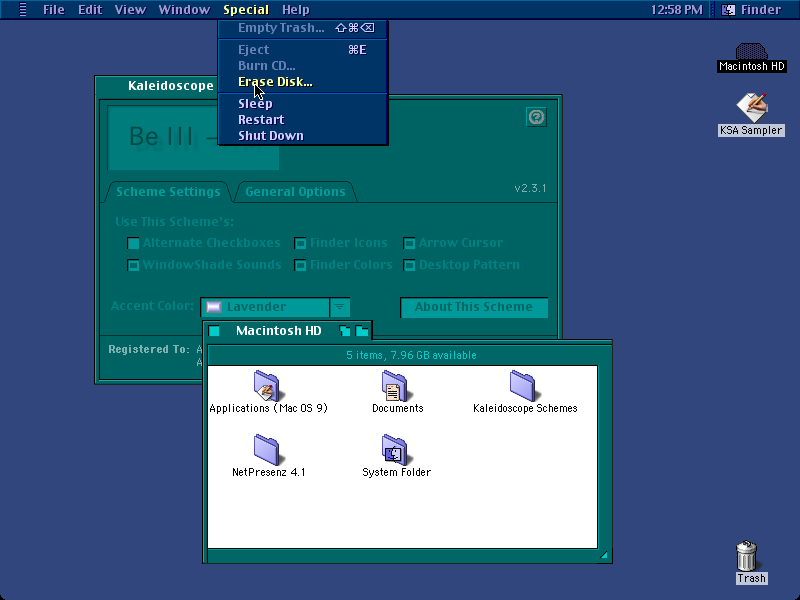
Task: Open the Be III scheme selector popup
Action: coord(193,138)
